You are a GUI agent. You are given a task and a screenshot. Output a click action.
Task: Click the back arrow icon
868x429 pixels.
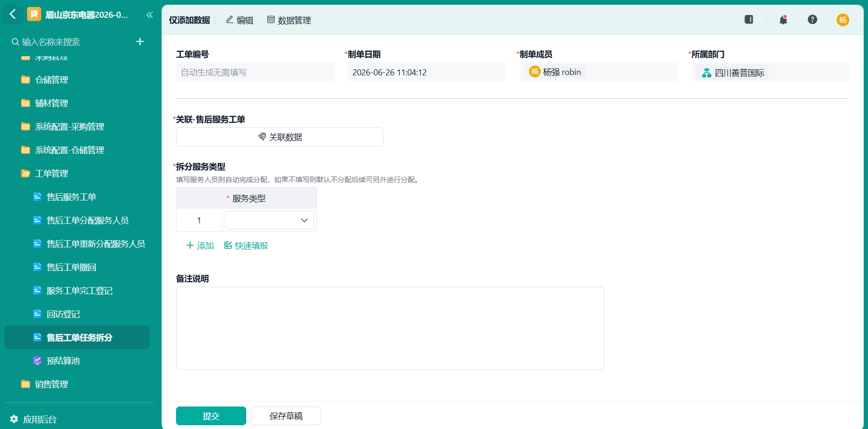pyautogui.click(x=13, y=15)
